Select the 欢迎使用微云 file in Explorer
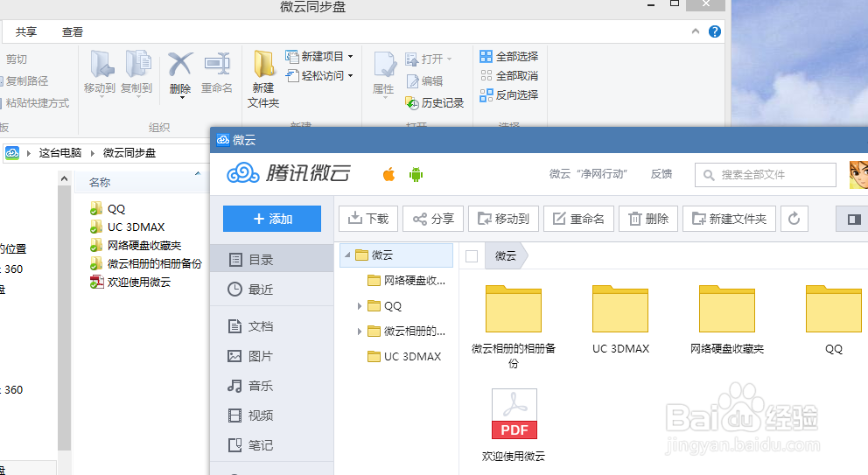868x475 pixels. click(130, 283)
